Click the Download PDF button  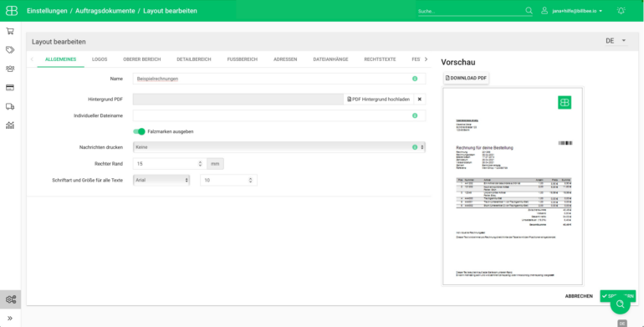coord(466,78)
